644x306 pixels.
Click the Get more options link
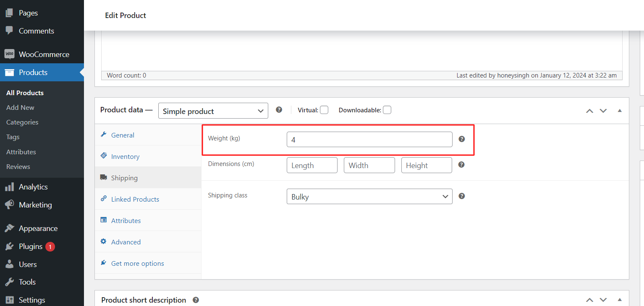(x=137, y=263)
